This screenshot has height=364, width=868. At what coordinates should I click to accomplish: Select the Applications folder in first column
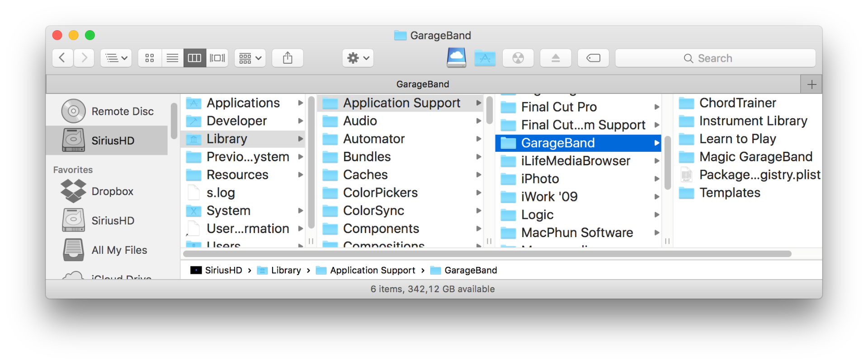[x=243, y=103]
